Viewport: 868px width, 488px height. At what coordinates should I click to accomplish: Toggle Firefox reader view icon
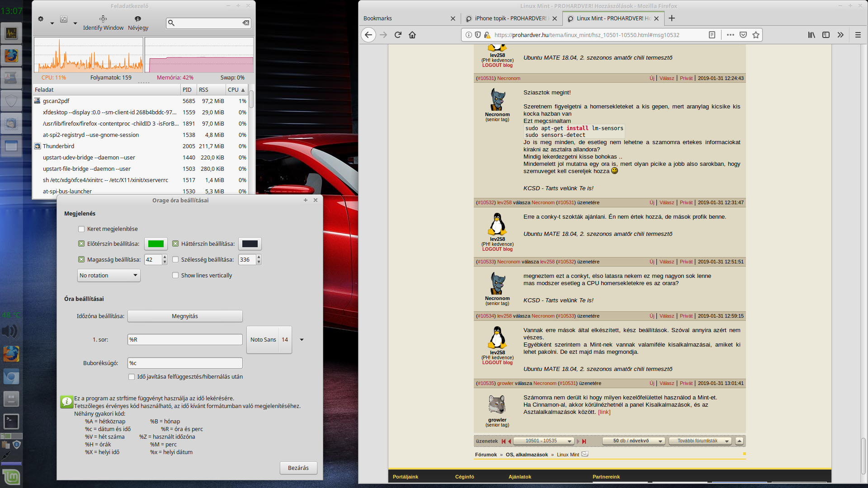[x=712, y=35]
